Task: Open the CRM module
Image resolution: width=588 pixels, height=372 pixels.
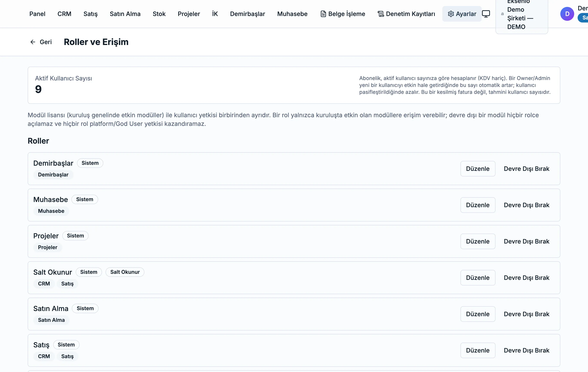Action: [64, 14]
